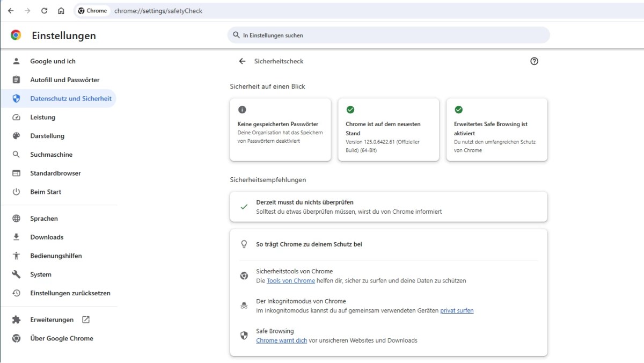Click the Chrome site chip in address bar

(x=93, y=11)
